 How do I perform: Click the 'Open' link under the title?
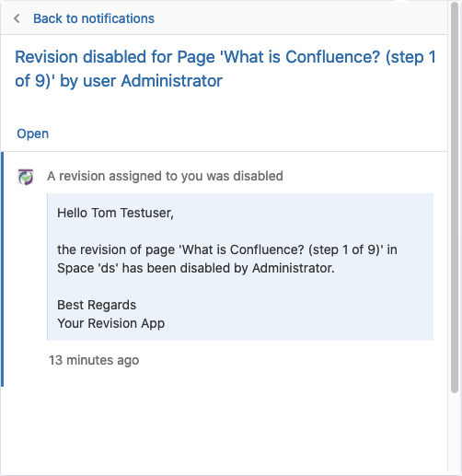tap(32, 134)
